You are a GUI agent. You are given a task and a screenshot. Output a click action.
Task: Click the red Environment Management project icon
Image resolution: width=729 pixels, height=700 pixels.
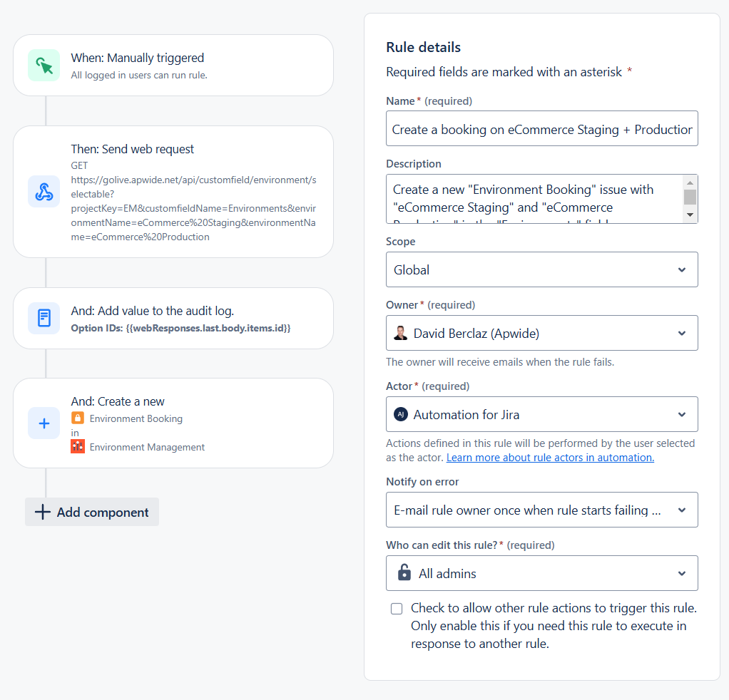tap(78, 447)
